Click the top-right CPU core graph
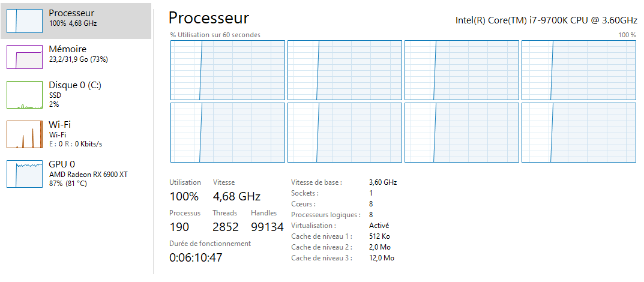The width and height of the screenshot is (644, 282). pyautogui.click(x=579, y=70)
